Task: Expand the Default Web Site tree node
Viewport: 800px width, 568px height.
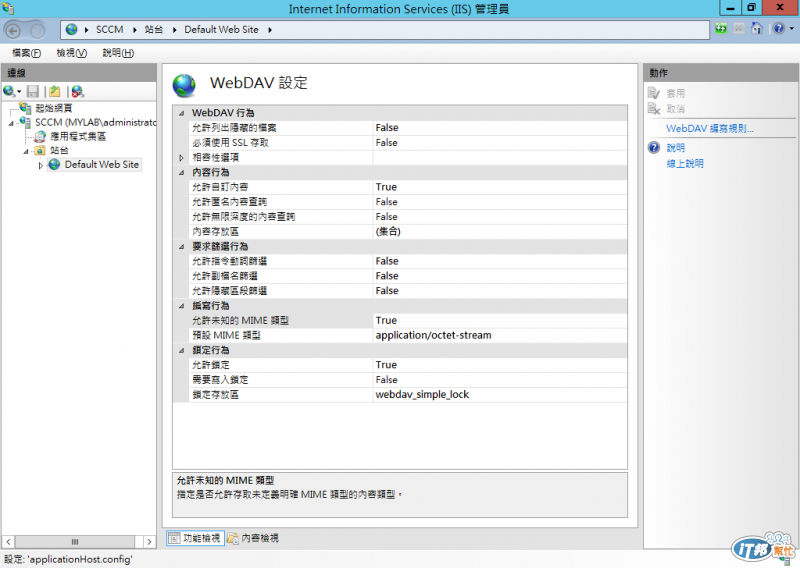Action: [41, 165]
